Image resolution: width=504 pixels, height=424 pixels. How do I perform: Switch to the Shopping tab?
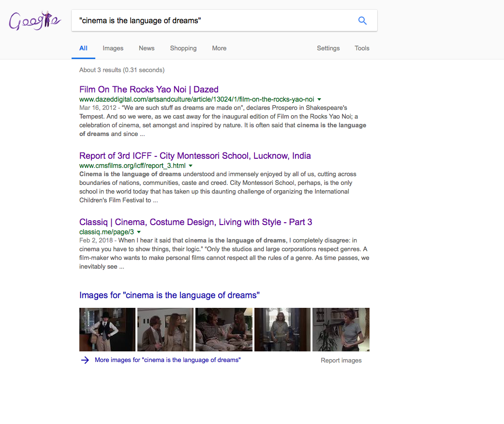[x=183, y=48]
